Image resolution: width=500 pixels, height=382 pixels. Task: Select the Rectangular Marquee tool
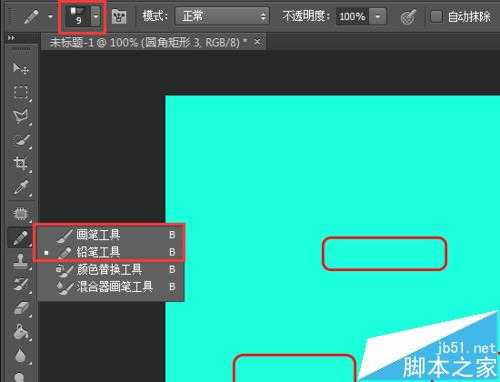(21, 92)
